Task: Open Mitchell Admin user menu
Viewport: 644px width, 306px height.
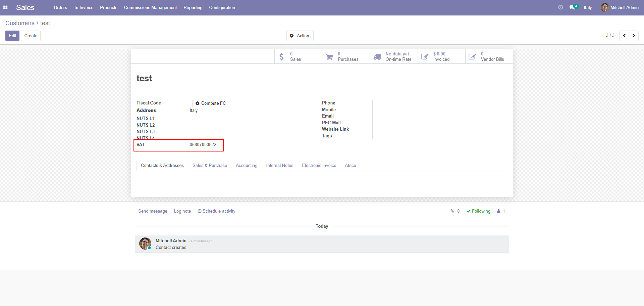Action: click(x=620, y=7)
